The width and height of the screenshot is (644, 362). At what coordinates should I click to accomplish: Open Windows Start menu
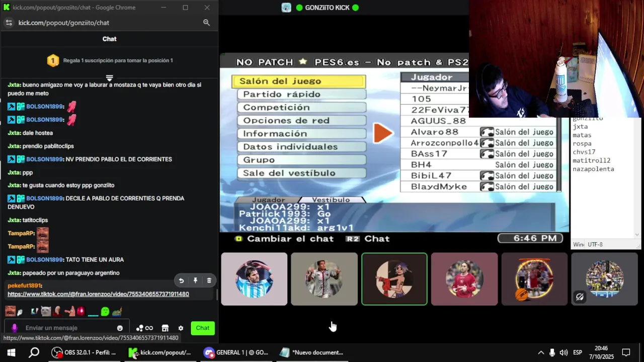[11, 352]
